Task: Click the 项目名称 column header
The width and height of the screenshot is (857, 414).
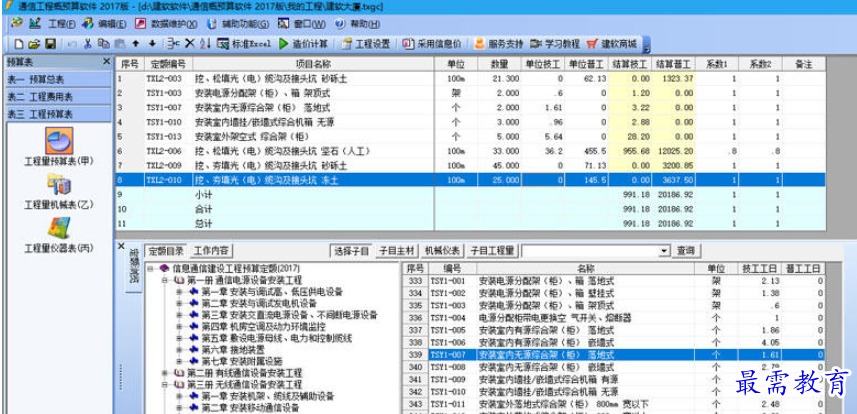Action: pyautogui.click(x=313, y=64)
